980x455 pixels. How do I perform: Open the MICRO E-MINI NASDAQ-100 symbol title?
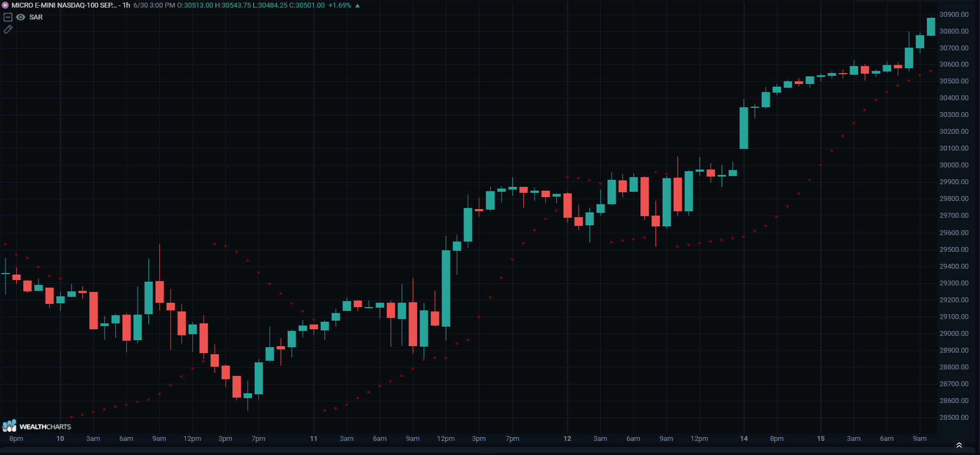(x=64, y=5)
